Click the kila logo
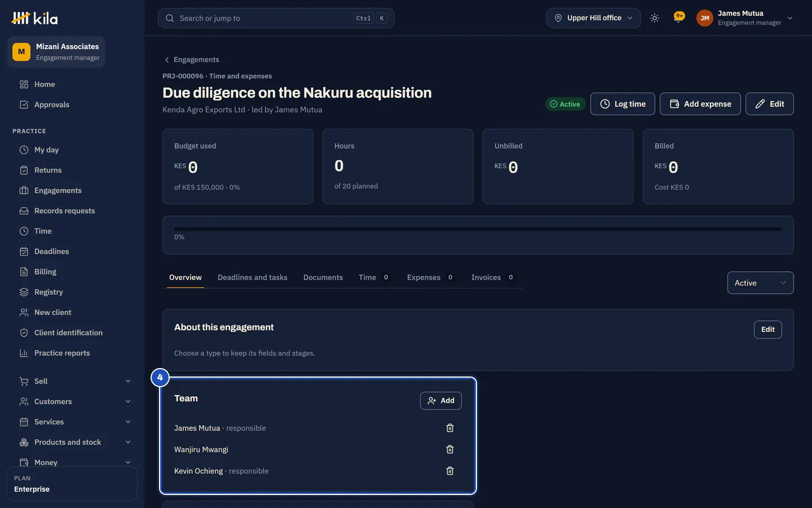This screenshot has width=812, height=508. (x=34, y=18)
